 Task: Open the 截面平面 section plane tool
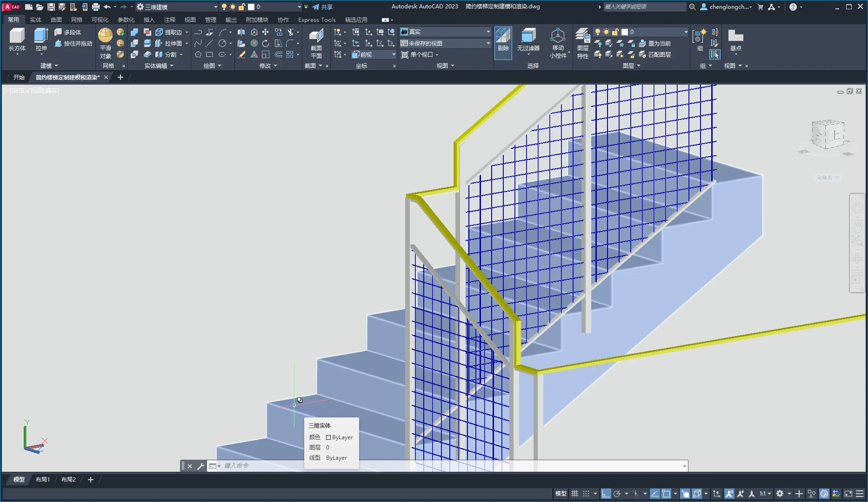tap(316, 36)
